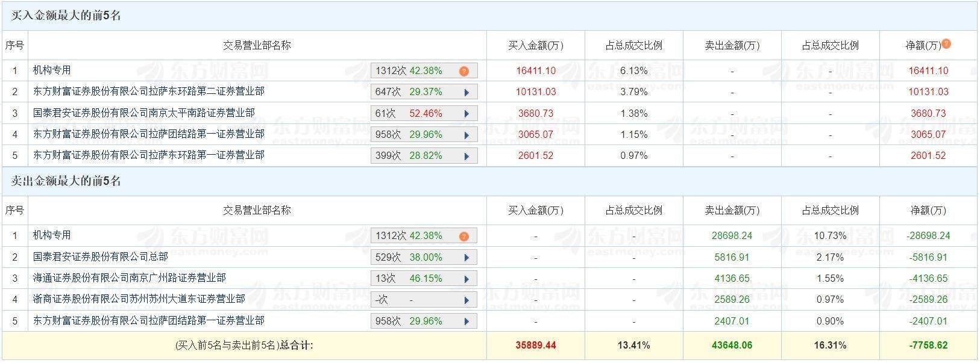Open the 浙商证券苏州苏州大道东证券营业部 name link
Viewport: 980px width, 363px height.
tap(139, 299)
